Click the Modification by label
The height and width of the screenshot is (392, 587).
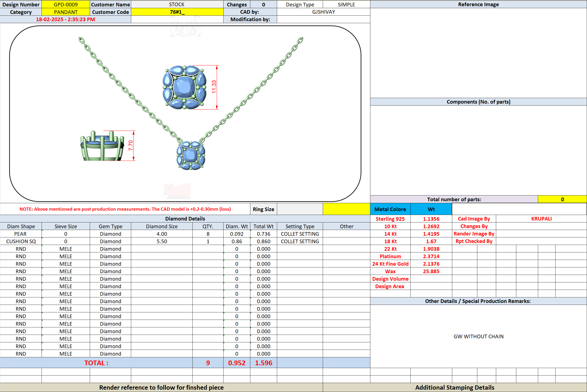coord(250,19)
